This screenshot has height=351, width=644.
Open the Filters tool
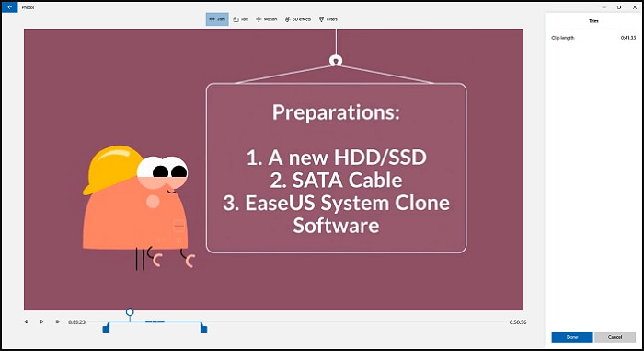pos(328,19)
